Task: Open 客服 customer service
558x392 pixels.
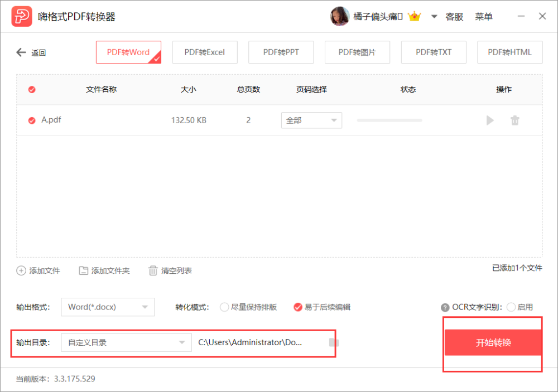Action: click(x=454, y=17)
